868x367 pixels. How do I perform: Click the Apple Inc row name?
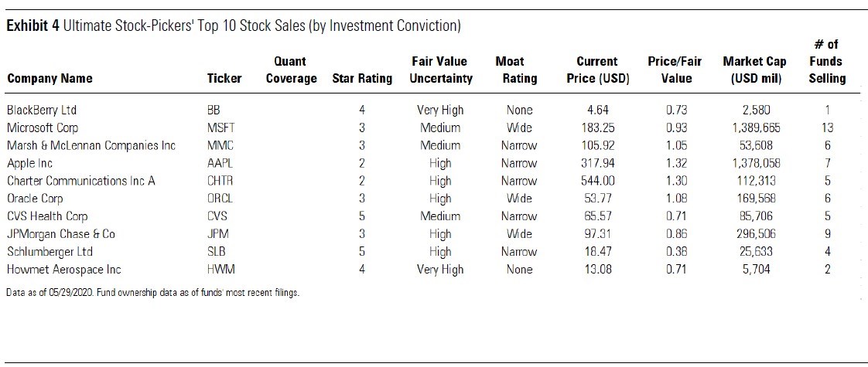point(29,164)
